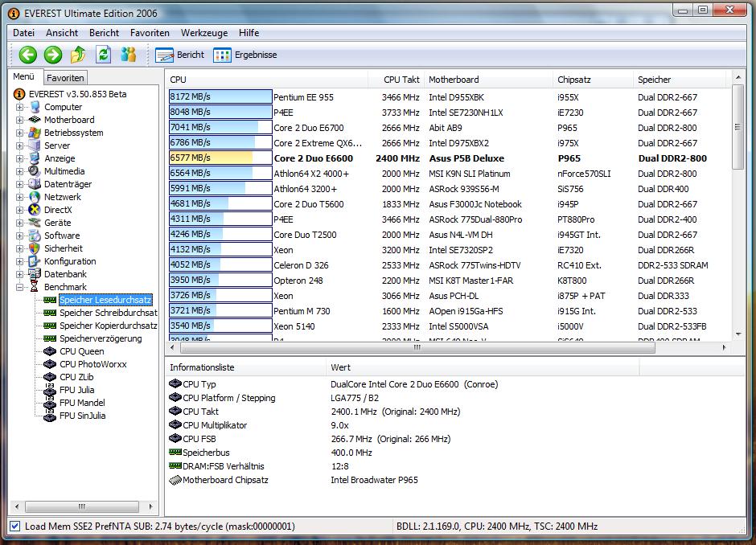This screenshot has width=756, height=545.
Task: Select Speicherverzögerung benchmark
Action: (x=101, y=338)
